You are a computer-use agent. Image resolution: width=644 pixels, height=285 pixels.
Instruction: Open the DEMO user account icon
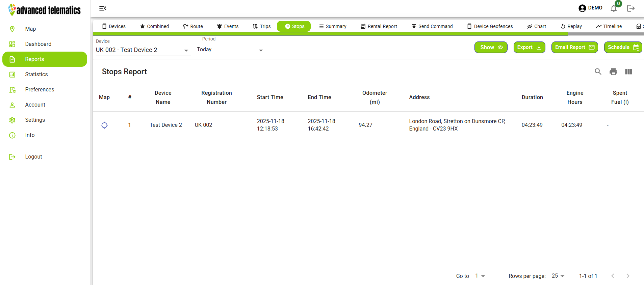pyautogui.click(x=582, y=8)
